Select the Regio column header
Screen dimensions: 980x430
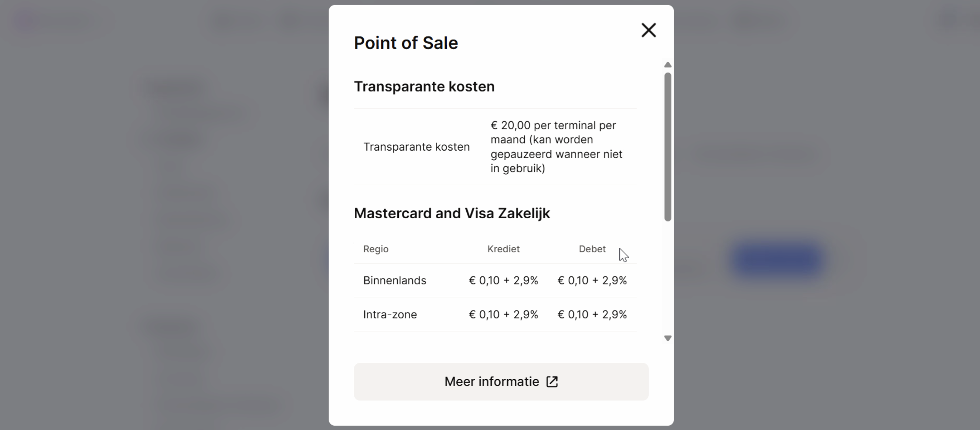click(x=376, y=249)
